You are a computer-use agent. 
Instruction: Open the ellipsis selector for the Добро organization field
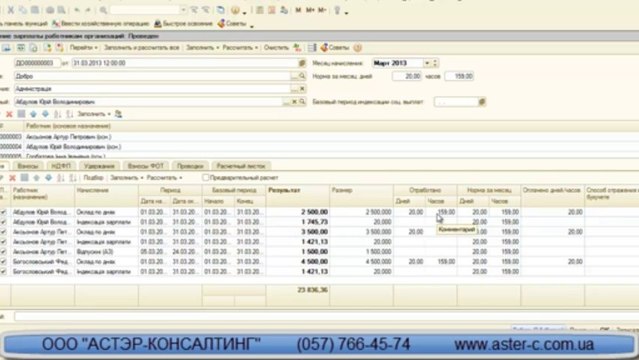point(294,76)
